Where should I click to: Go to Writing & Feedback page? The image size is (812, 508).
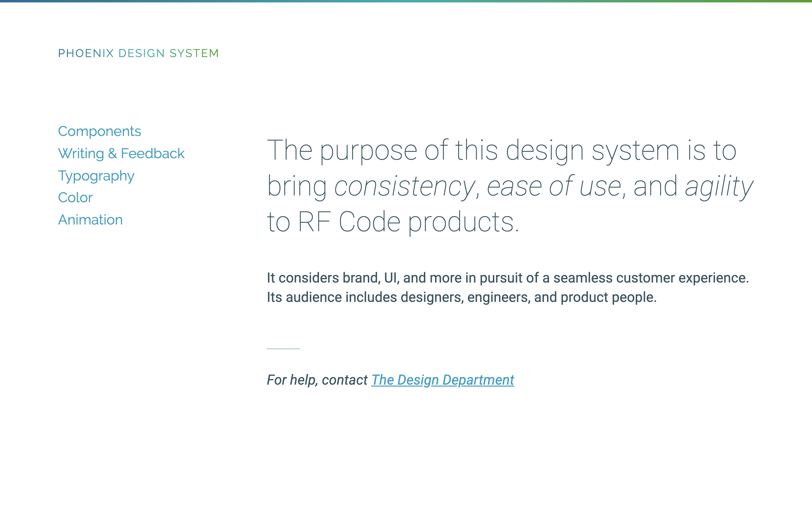pyautogui.click(x=121, y=154)
